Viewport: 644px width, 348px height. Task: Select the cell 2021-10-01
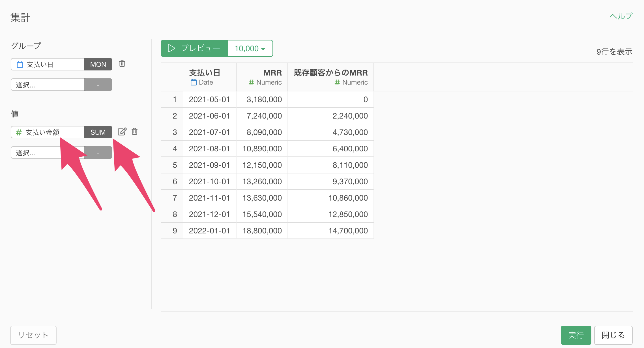pos(209,181)
